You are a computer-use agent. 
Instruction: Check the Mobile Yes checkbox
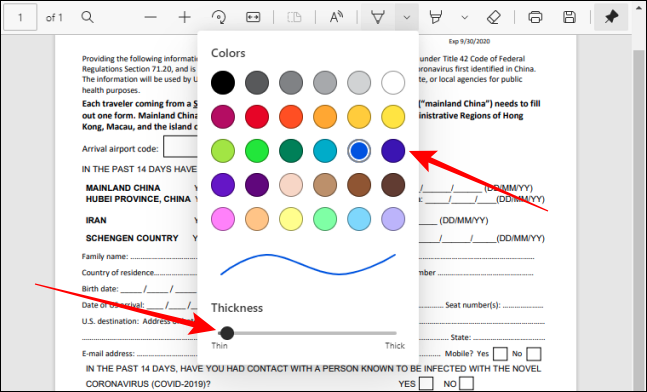500,354
